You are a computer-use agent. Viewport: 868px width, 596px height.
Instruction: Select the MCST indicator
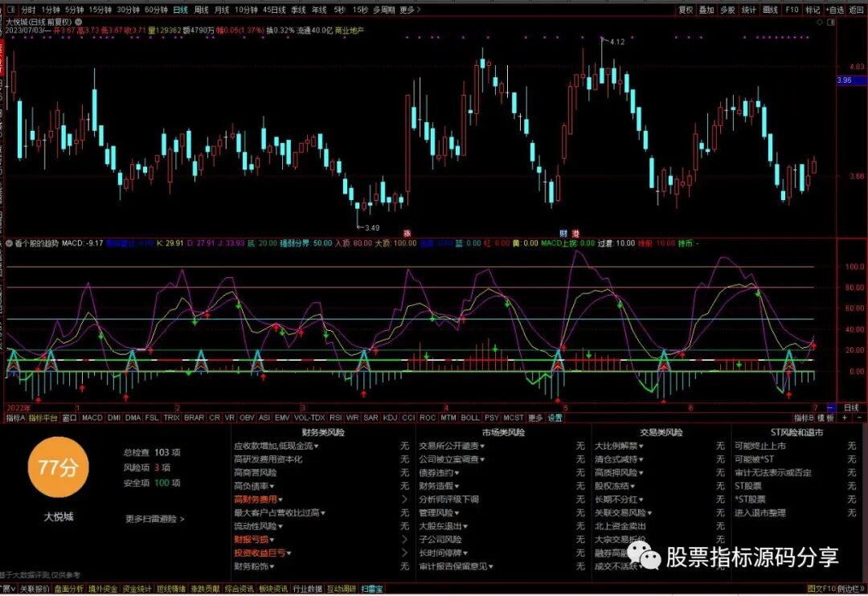513,418
